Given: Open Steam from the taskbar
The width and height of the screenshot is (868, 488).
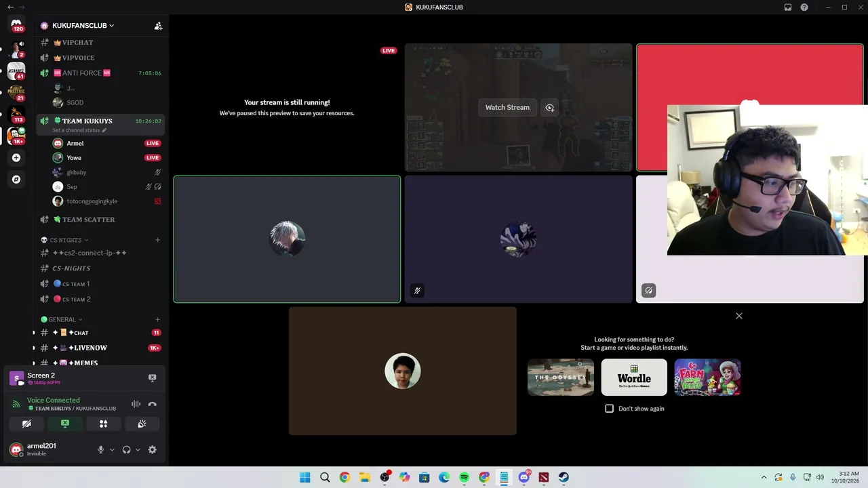Looking at the screenshot, I should pos(564,477).
